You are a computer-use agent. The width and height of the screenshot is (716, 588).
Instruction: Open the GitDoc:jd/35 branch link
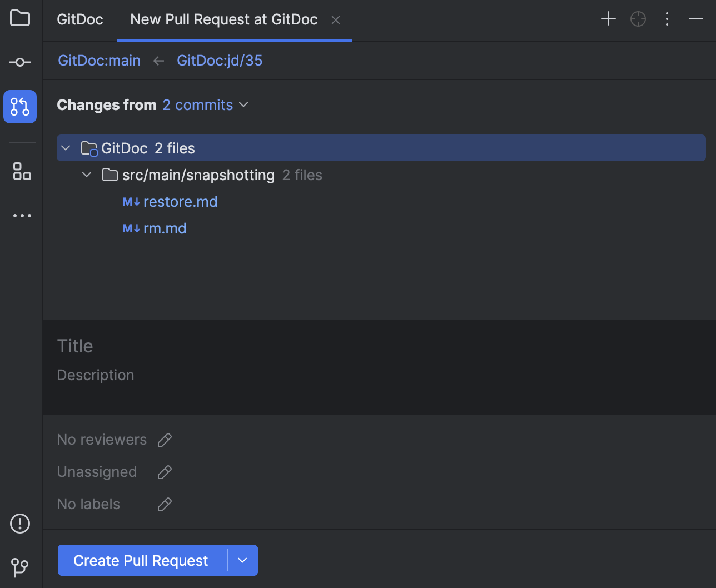(220, 61)
